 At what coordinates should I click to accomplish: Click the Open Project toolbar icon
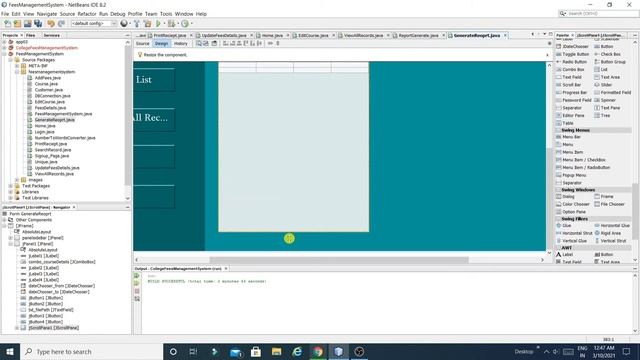28,24
